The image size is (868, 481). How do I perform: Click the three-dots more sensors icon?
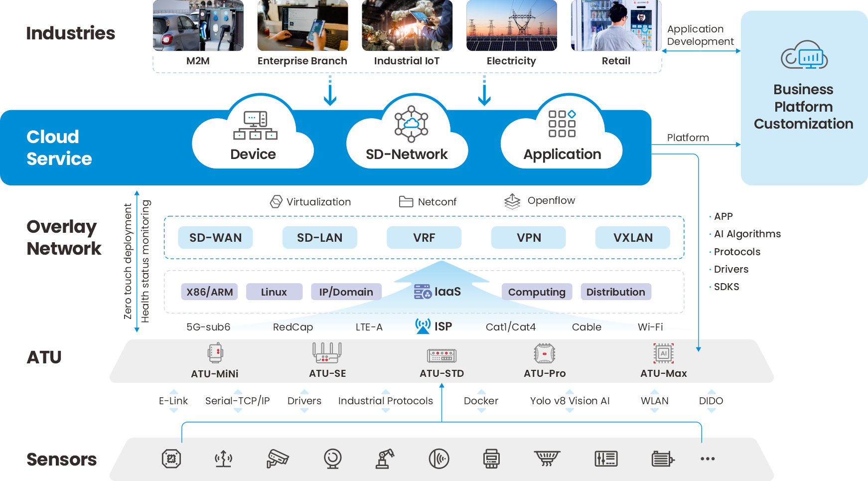(708, 459)
